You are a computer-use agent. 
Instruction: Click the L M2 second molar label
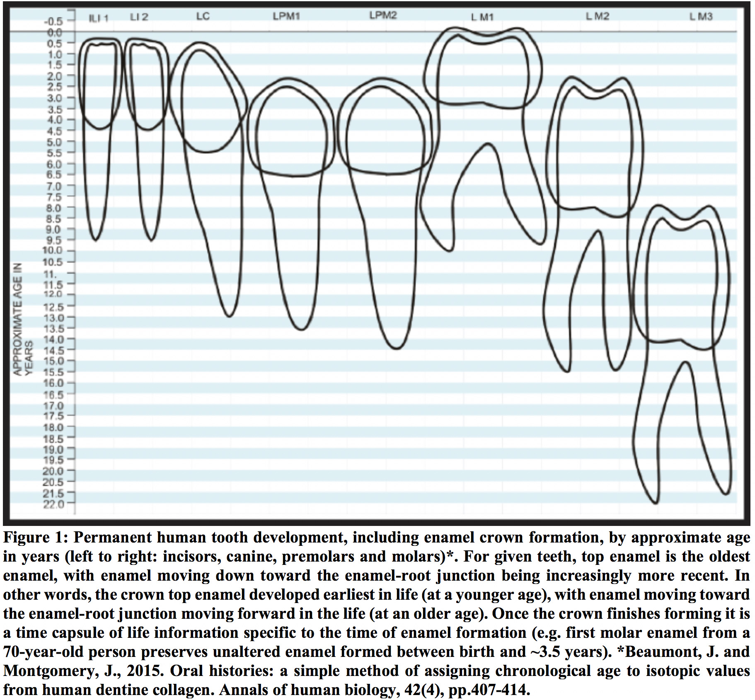[x=597, y=17]
